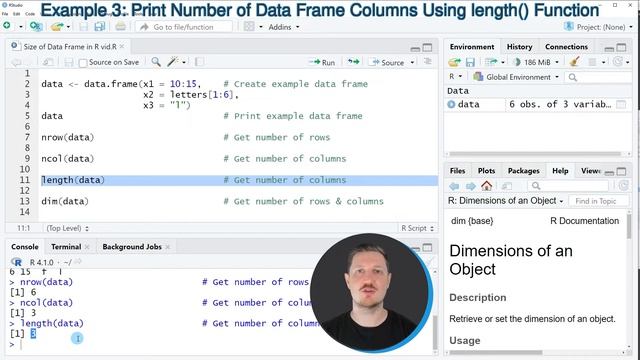Refresh the Environment pane

[618, 62]
